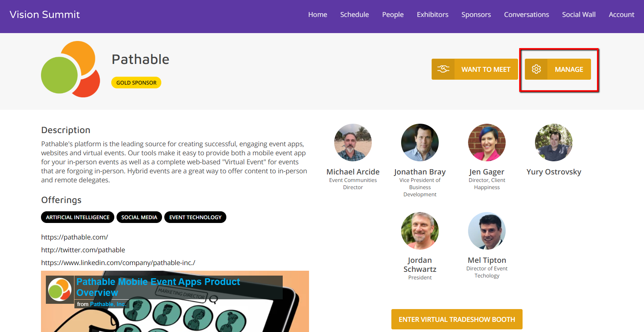
Task: Click the handshake icon on Want to Meet
Action: click(x=443, y=69)
